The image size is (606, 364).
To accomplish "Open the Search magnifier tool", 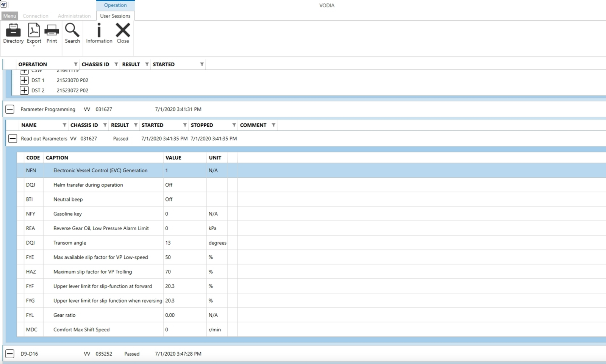I will pos(72,31).
